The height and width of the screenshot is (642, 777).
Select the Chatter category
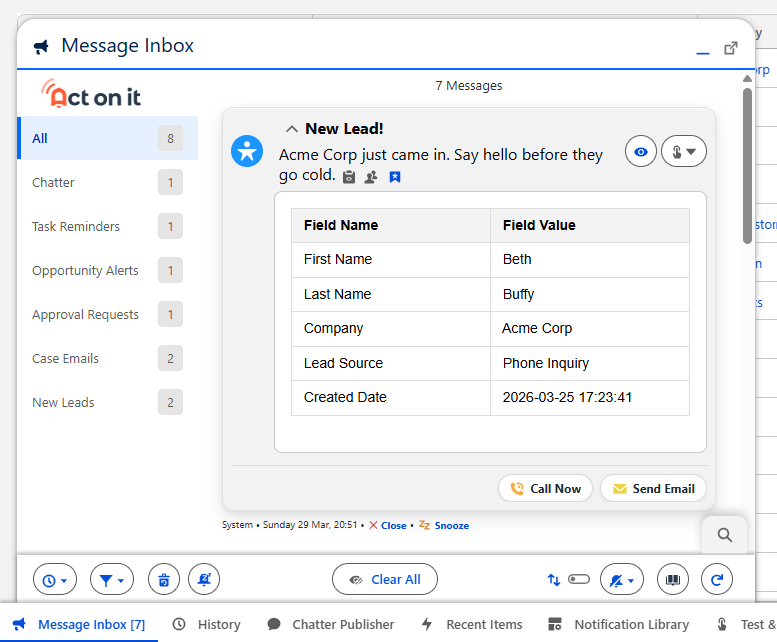point(108,182)
